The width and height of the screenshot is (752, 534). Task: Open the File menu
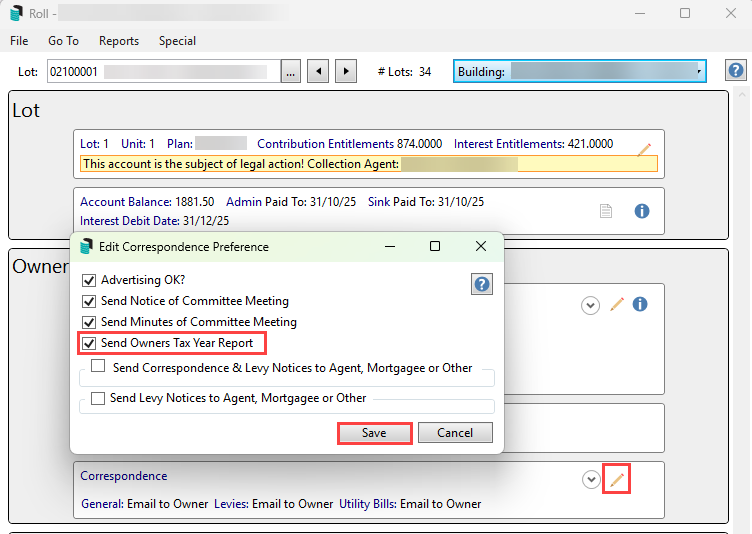click(19, 41)
